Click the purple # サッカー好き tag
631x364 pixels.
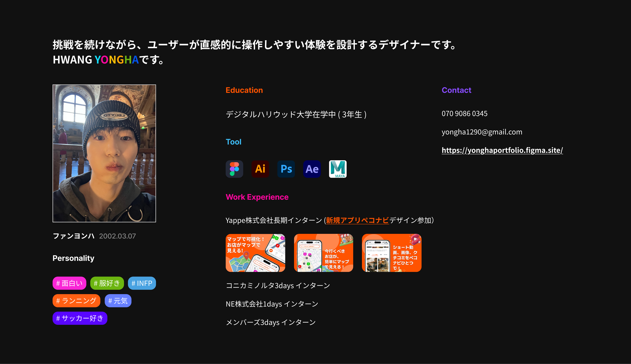(80, 318)
